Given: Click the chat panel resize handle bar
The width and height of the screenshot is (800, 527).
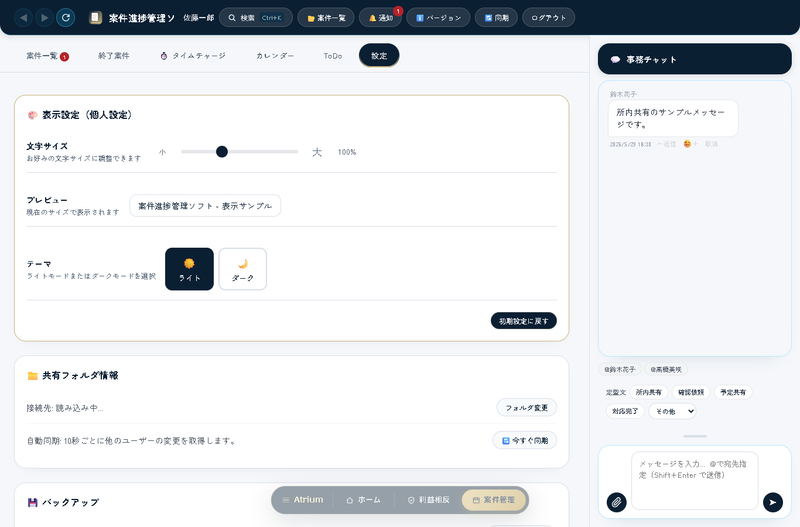Looking at the screenshot, I should pos(695,436).
